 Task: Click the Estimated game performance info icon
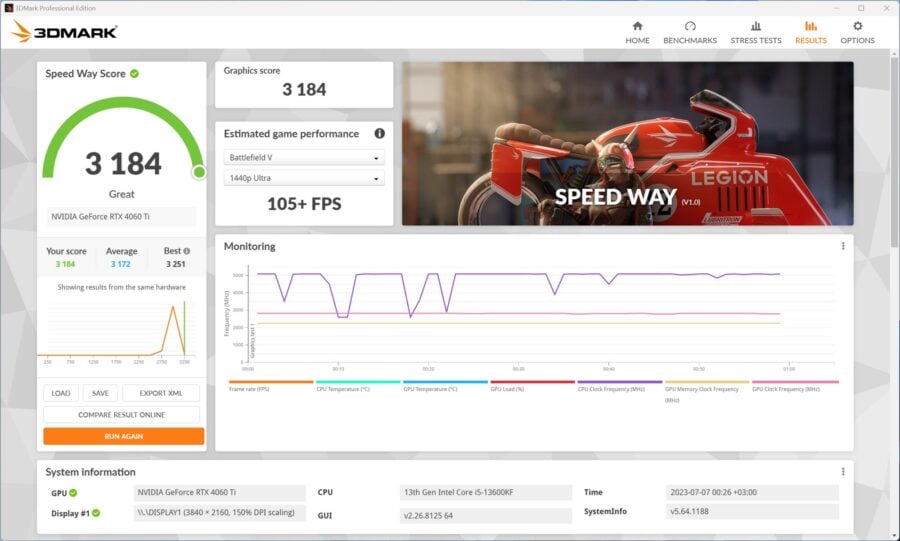(x=379, y=133)
